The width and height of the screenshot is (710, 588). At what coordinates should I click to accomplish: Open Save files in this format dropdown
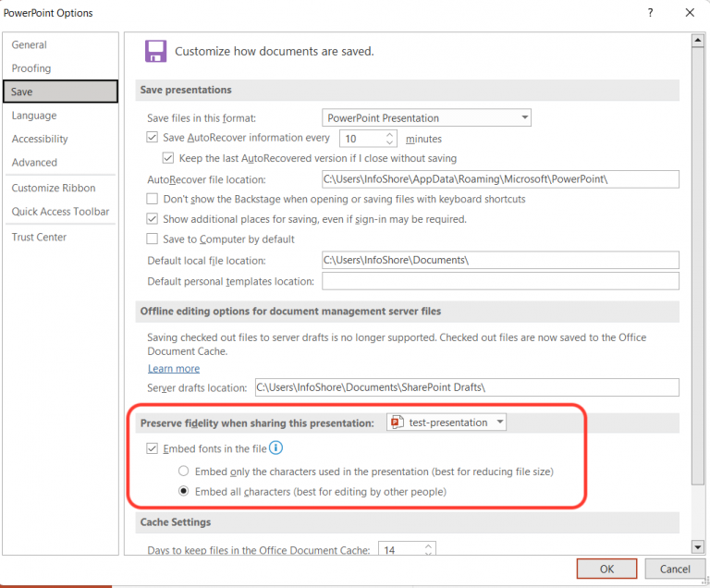(x=427, y=117)
